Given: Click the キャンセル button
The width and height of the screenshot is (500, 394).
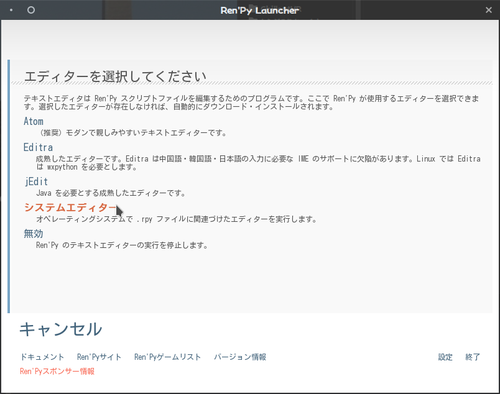Looking at the screenshot, I should 61,329.
